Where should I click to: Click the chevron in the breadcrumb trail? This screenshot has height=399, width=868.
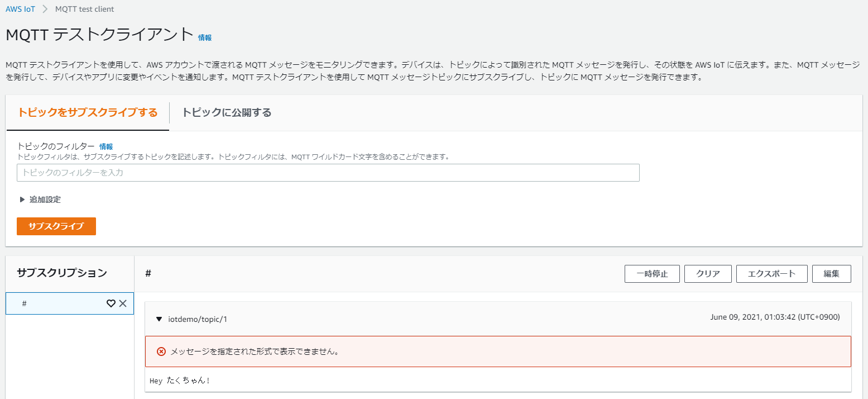point(45,9)
